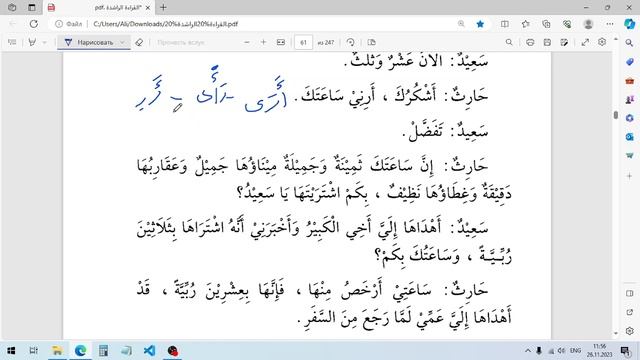Open find in PDF search
Image resolution: width=640 pixels, height=360 pixels.
tap(509, 42)
